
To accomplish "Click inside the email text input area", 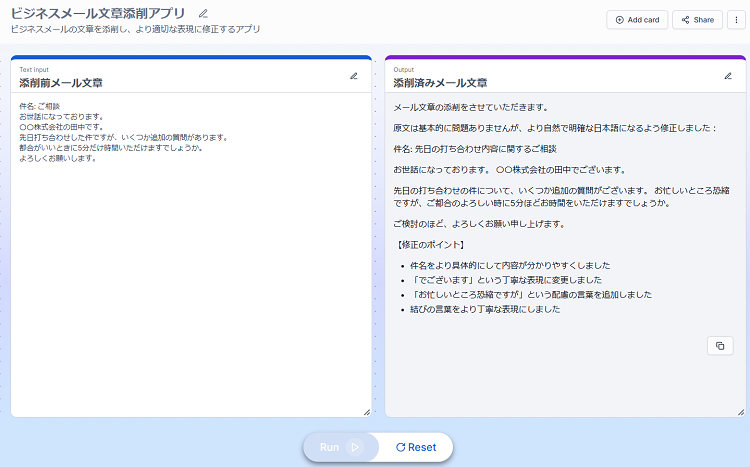I will click(x=191, y=254).
